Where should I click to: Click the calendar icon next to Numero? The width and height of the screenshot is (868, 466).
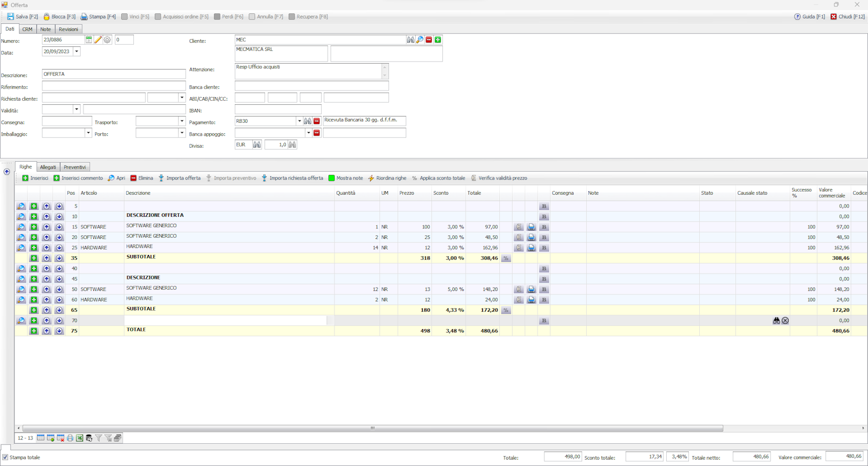(89, 40)
